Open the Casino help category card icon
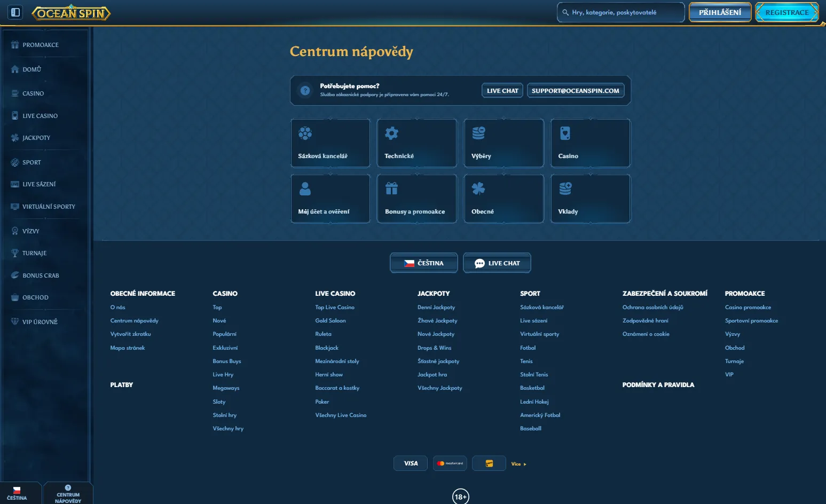This screenshot has height=504, width=826. pyautogui.click(x=565, y=133)
